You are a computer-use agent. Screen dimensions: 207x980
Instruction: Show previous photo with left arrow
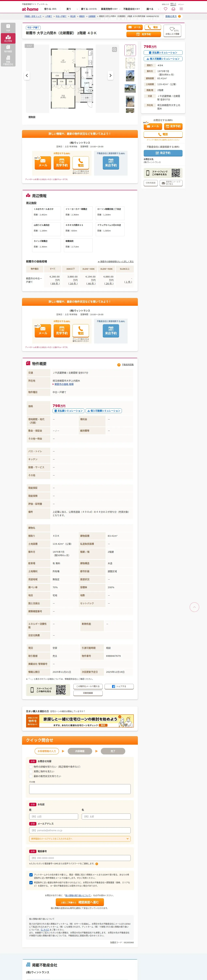point(27,75)
